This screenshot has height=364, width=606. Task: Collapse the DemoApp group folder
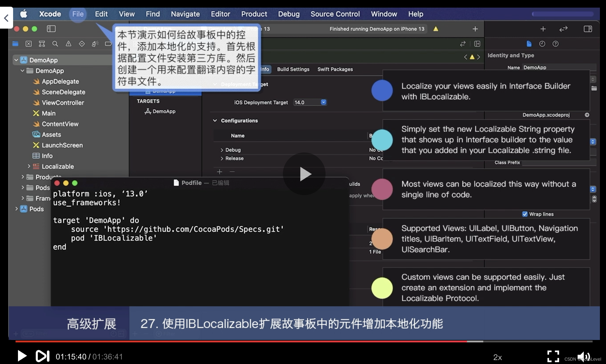pyautogui.click(x=22, y=71)
